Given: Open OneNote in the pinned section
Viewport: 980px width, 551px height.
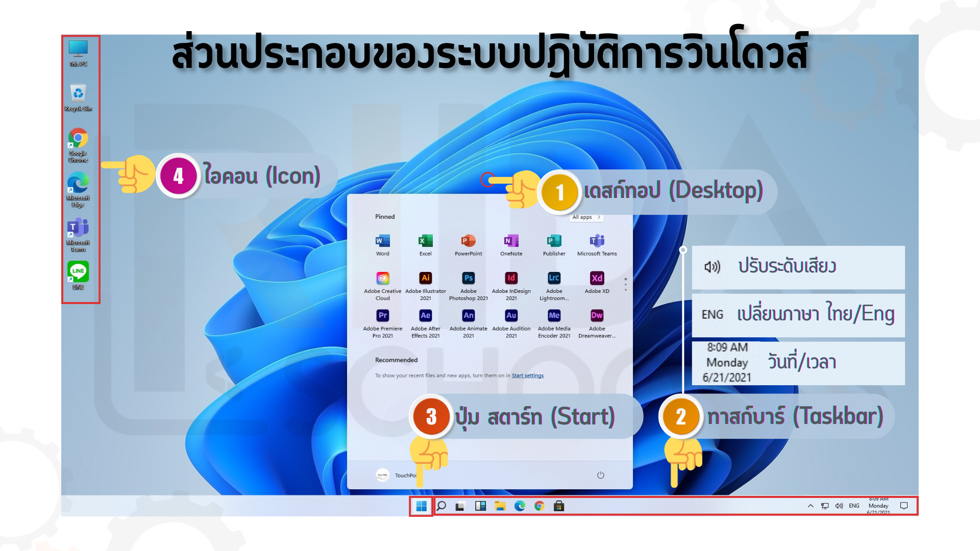Looking at the screenshot, I should point(511,245).
